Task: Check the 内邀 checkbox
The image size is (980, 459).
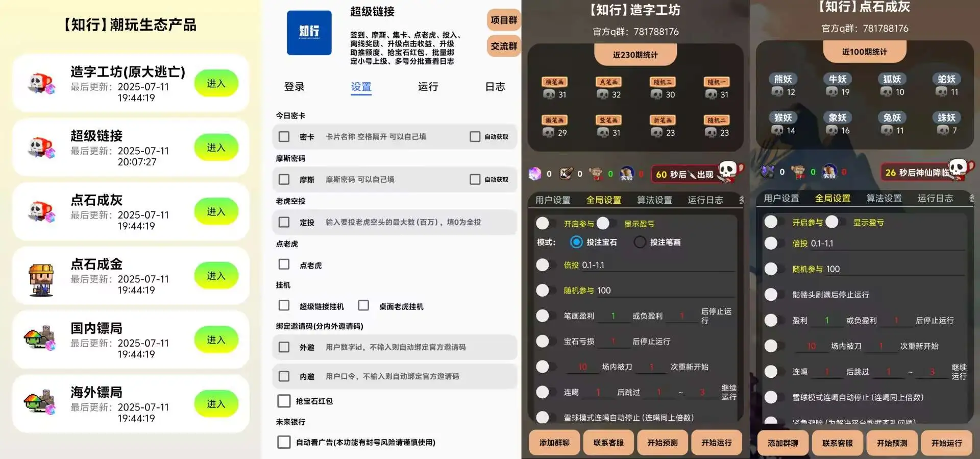Action: point(284,376)
